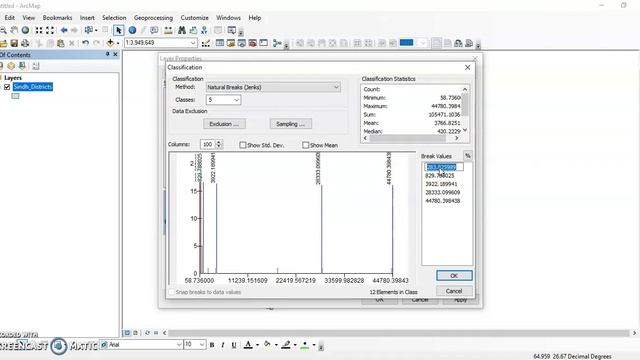Open the Go To XY tool
The height and width of the screenshot is (360, 640).
point(204,30)
